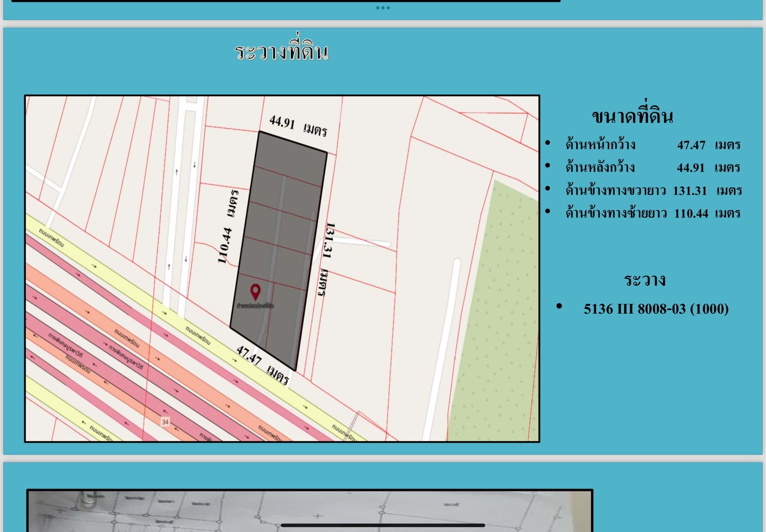Tap the home indicator bar at bottom

tap(383, 525)
